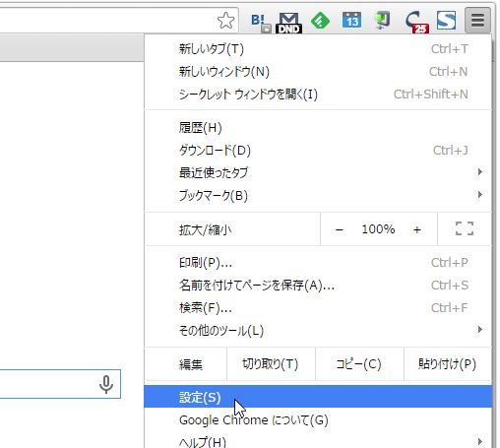
Task: Open the calendar extension showing 13
Action: [x=351, y=20]
